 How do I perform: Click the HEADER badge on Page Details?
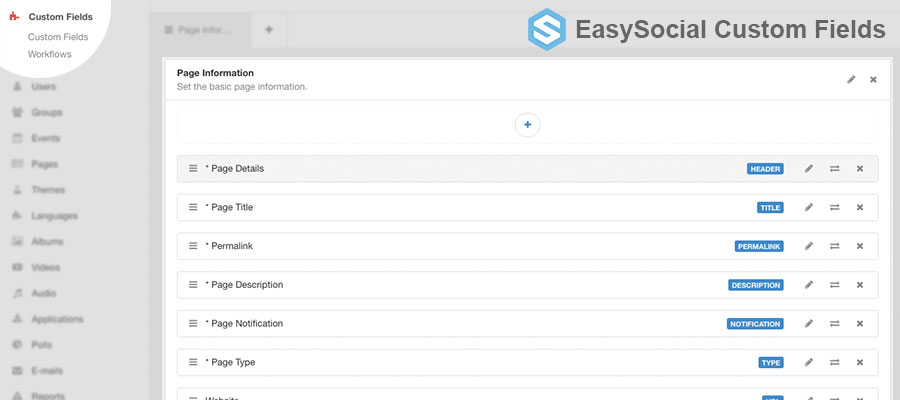click(765, 169)
